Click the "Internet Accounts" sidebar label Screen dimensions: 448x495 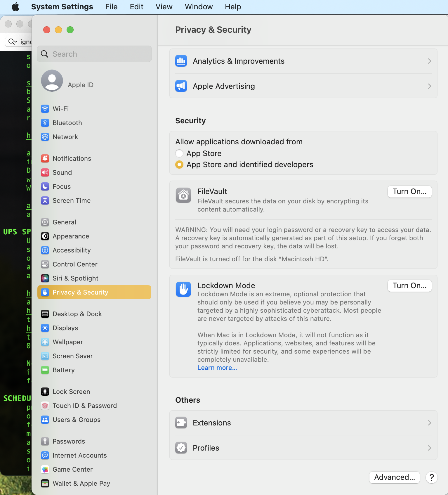80,455
